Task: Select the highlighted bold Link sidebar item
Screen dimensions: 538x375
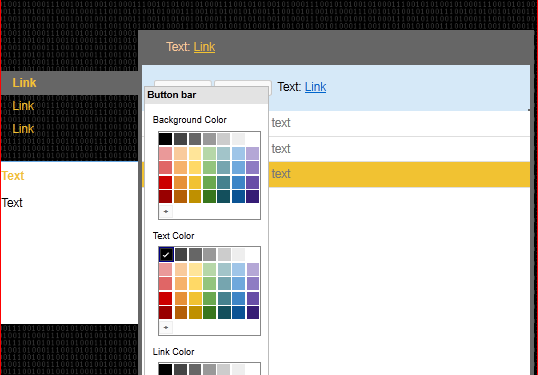Action: pos(24,83)
